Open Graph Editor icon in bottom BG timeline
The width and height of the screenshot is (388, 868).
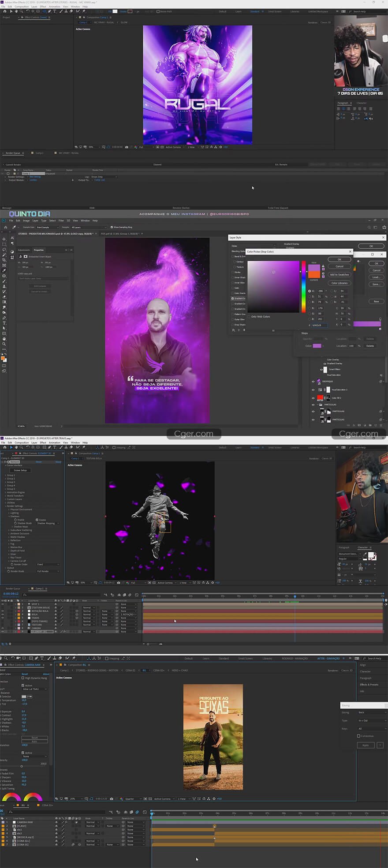coord(145,812)
